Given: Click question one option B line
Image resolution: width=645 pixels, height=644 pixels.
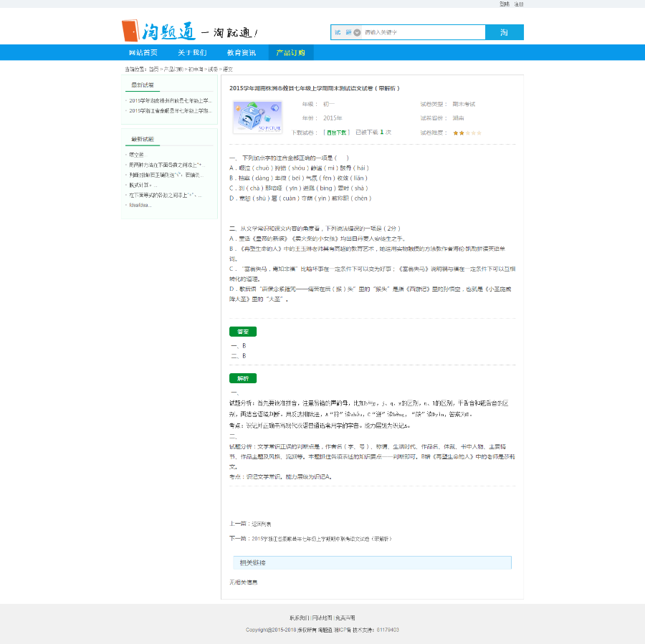Looking at the screenshot, I should point(299,178).
